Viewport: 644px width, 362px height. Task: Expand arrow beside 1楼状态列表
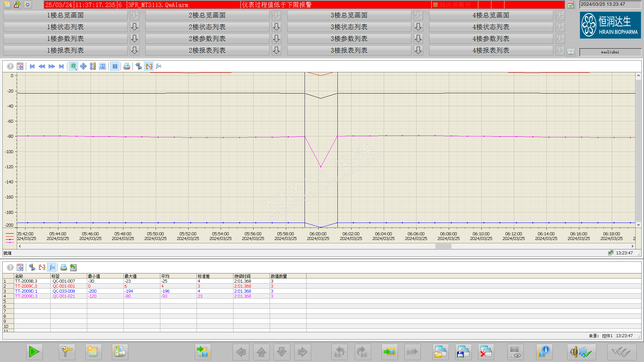(x=135, y=27)
